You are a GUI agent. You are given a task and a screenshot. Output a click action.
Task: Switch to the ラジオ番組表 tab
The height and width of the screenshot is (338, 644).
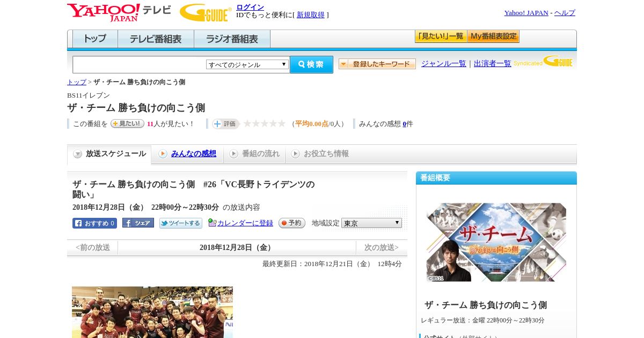click(x=232, y=39)
